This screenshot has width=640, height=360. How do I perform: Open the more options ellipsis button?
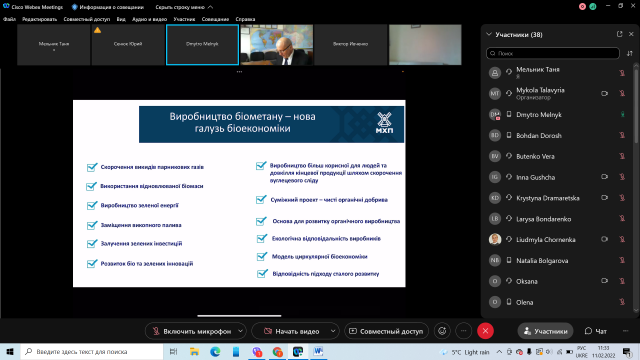click(463, 331)
